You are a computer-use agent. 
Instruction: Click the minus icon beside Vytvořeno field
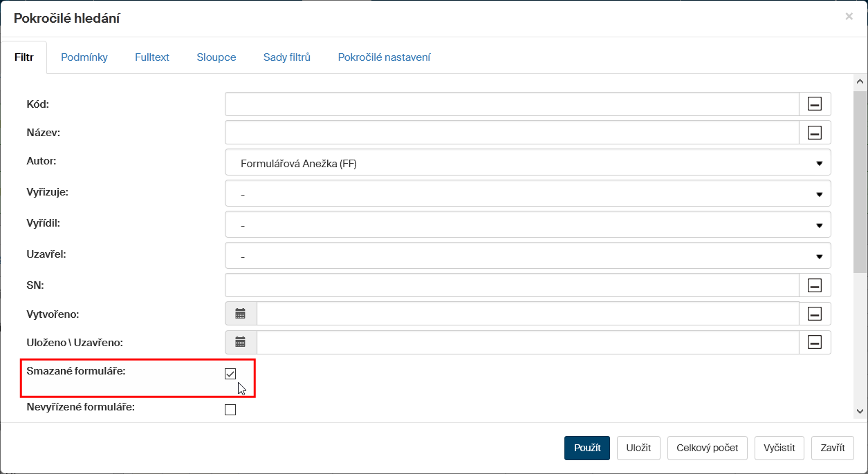coord(815,314)
